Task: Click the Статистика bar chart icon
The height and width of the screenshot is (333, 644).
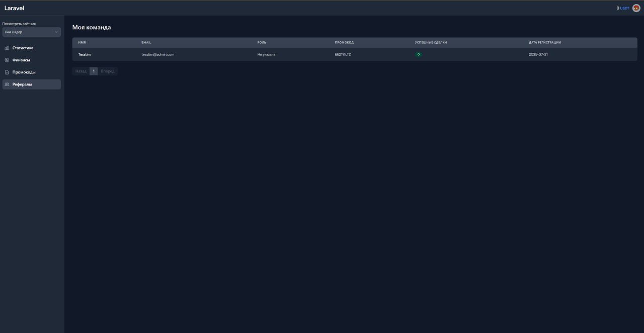Action: click(7, 48)
